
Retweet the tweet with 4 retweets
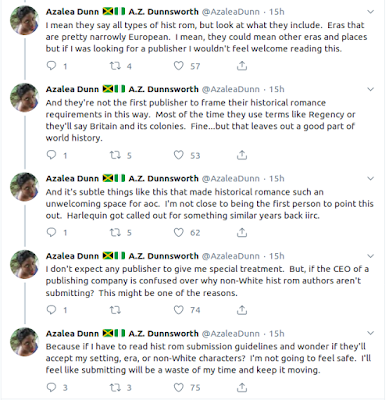click(x=115, y=66)
